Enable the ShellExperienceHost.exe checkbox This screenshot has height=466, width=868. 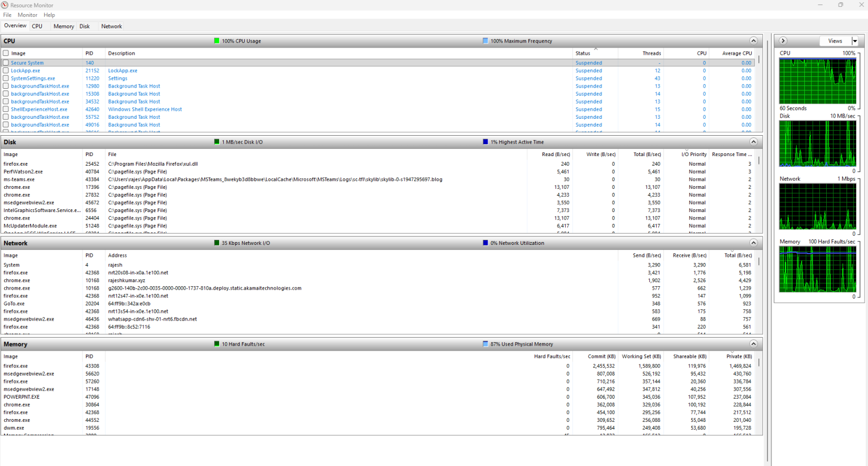(6, 109)
